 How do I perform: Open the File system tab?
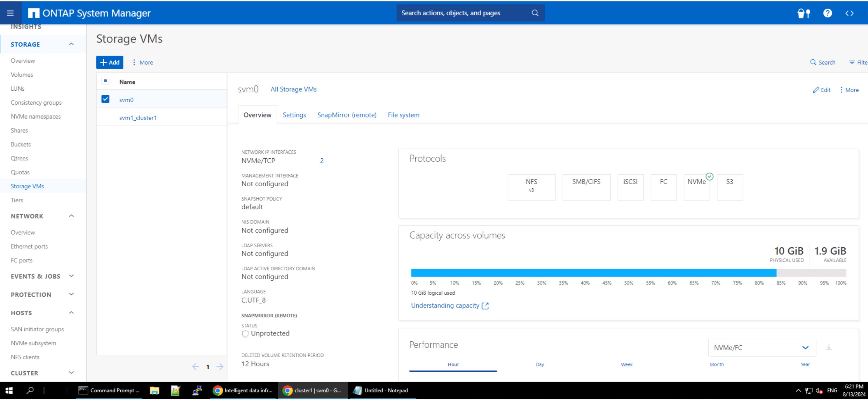point(403,115)
